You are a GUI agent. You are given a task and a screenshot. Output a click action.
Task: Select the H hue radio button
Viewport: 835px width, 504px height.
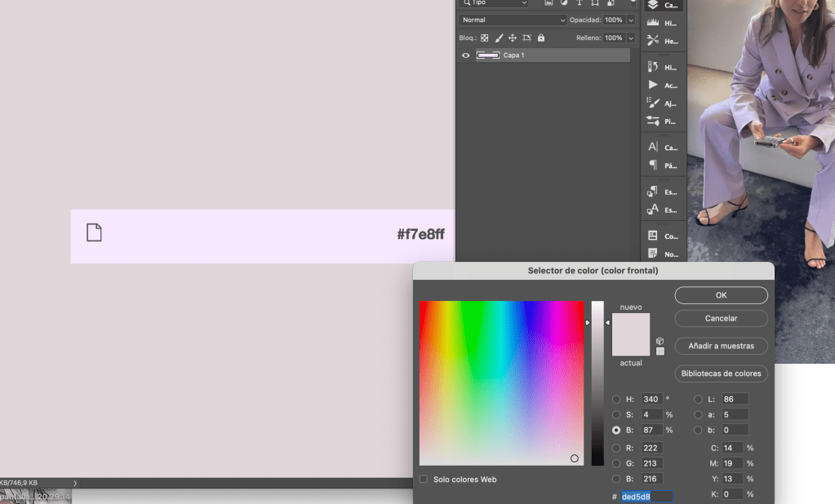pyautogui.click(x=616, y=400)
